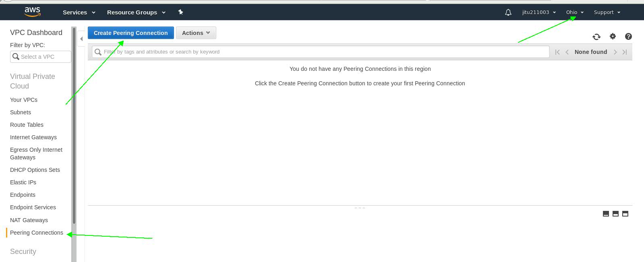This screenshot has width=644, height=262.
Task: Refresh the peering connections list
Action: point(596,37)
